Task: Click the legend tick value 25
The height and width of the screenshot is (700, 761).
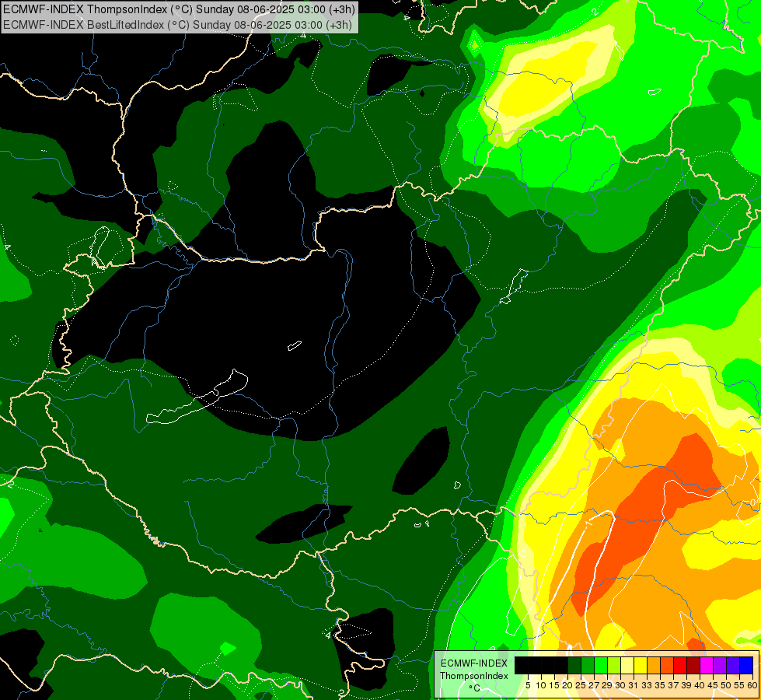Action: [581, 685]
